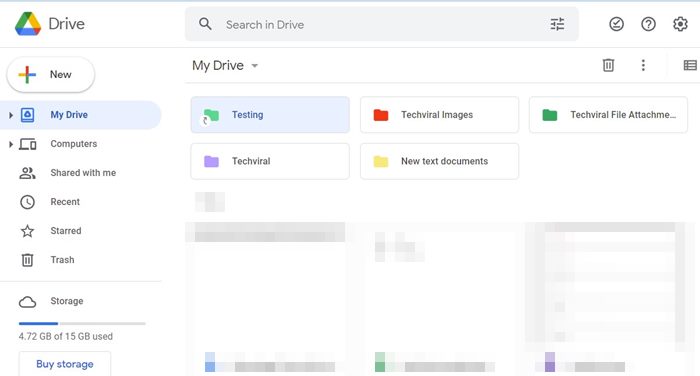Image resolution: width=700 pixels, height=376 pixels.
Task: Expand the Computers tree arrow
Action: click(11, 144)
